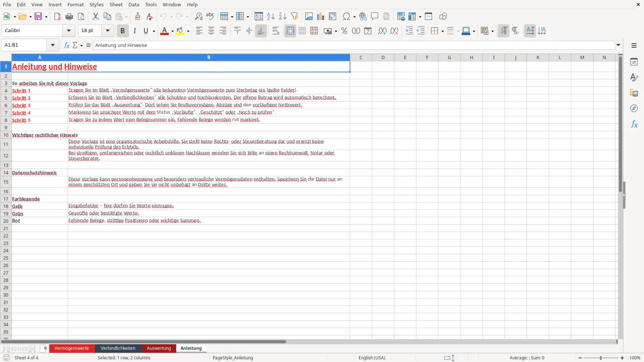Insert a pivot table
The image size is (644, 362).
333,17
